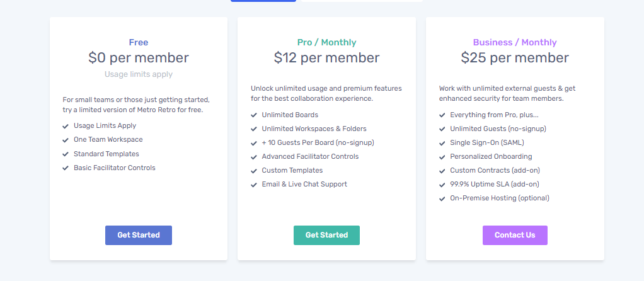The image size is (644, 281).
Task: Click the checkmark next to Email & Live Chat Support
Action: tap(254, 185)
